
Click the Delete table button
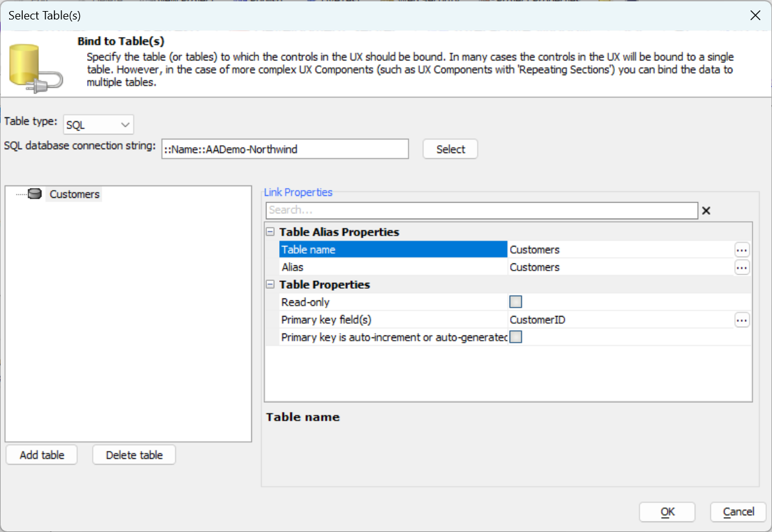click(x=134, y=455)
